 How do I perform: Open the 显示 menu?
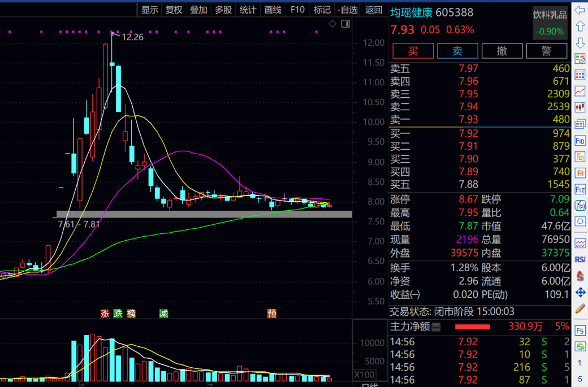pos(150,10)
